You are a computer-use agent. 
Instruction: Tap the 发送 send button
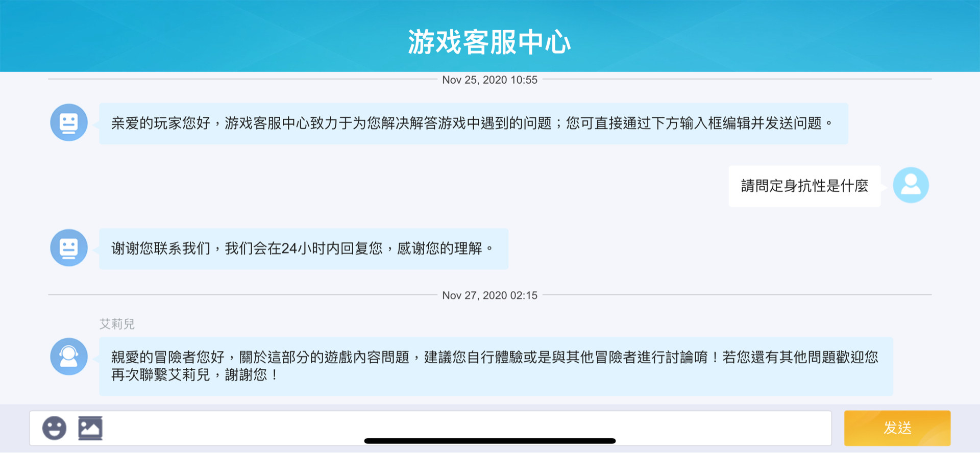click(897, 428)
